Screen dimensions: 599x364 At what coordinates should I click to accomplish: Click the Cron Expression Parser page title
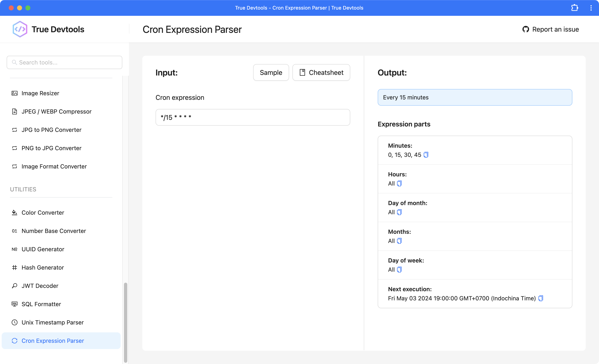(192, 29)
